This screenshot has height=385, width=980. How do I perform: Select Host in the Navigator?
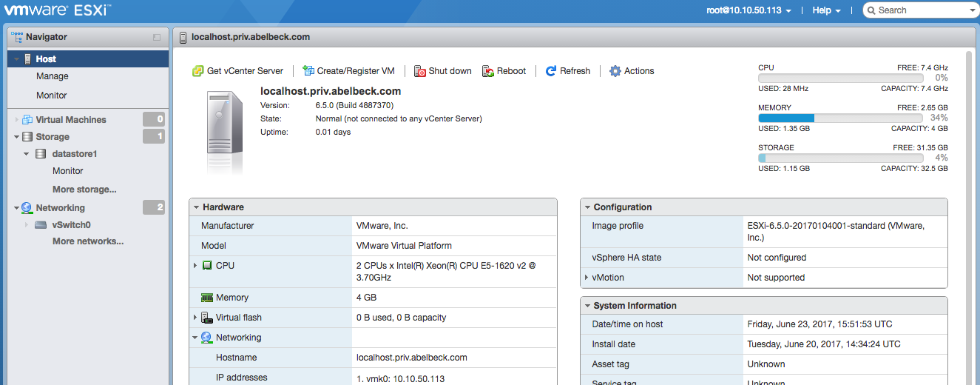point(88,59)
